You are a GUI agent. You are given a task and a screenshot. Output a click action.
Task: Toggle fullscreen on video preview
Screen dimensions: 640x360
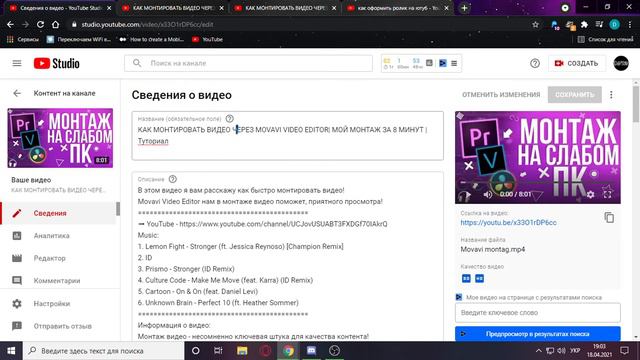(607, 195)
